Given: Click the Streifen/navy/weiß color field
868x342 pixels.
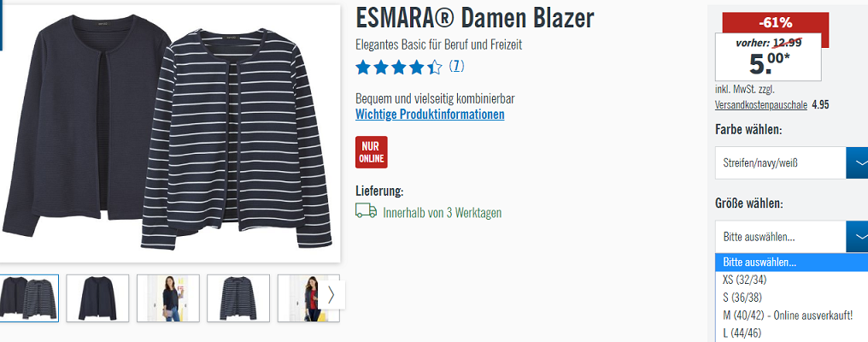Looking at the screenshot, I should [781, 163].
